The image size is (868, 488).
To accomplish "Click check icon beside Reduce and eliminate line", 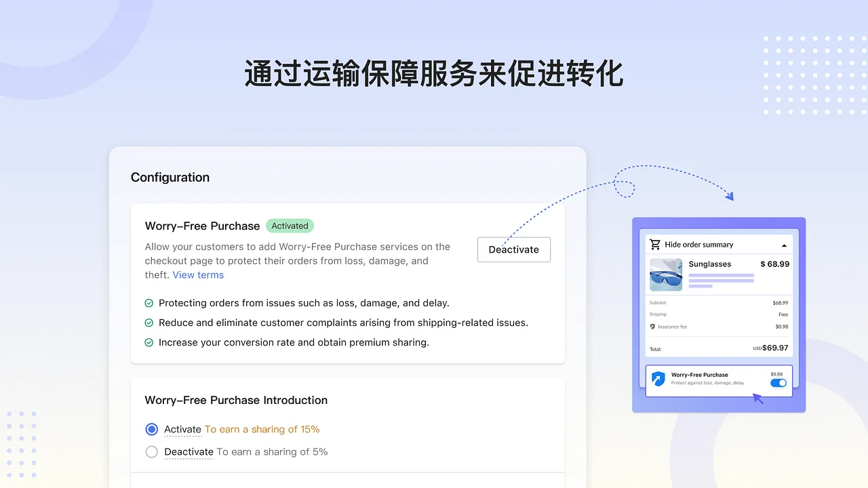I will (149, 323).
